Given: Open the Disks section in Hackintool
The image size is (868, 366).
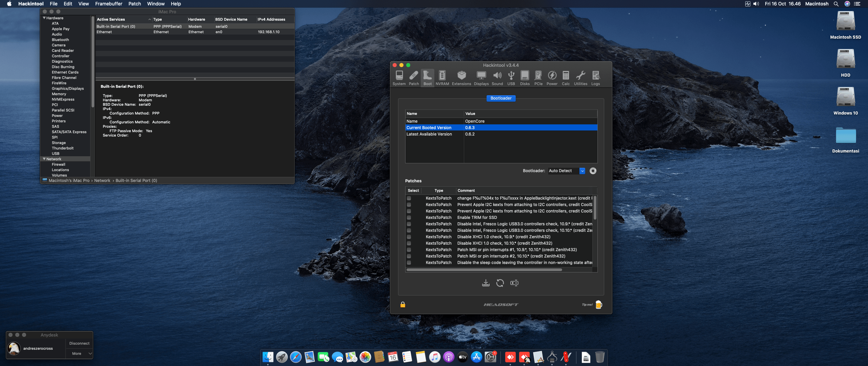Looking at the screenshot, I should pyautogui.click(x=525, y=78).
